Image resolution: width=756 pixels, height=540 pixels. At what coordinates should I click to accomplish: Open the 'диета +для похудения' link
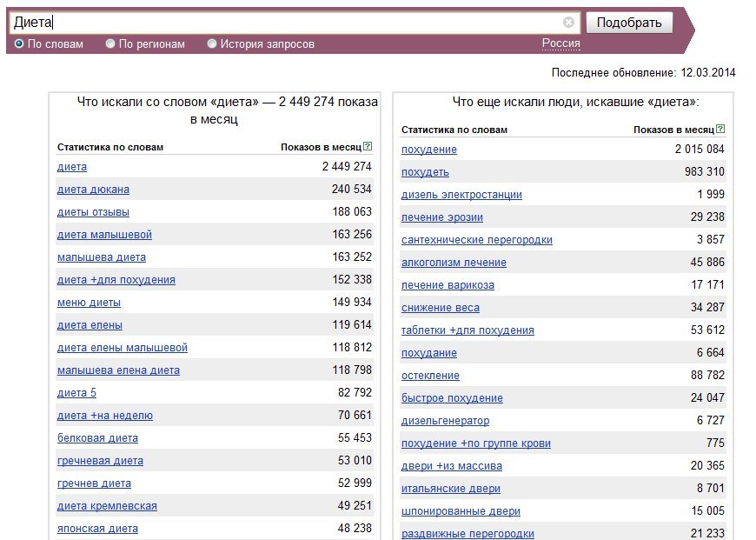point(116,280)
